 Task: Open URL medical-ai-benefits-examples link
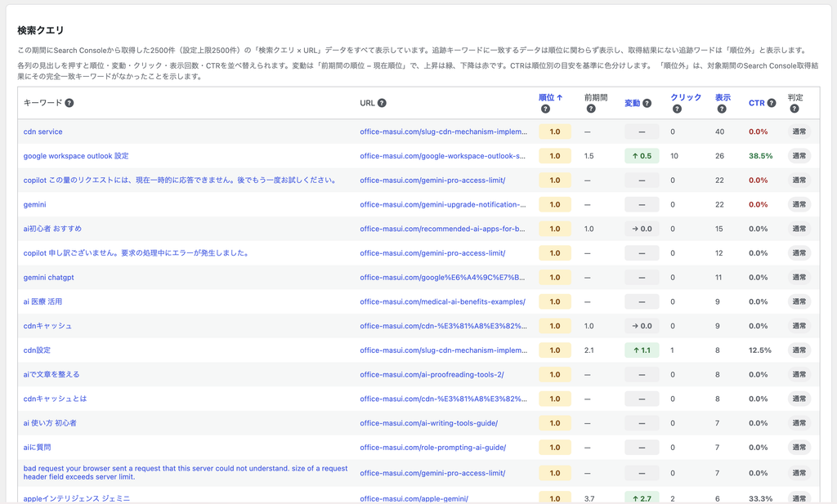coord(442,301)
